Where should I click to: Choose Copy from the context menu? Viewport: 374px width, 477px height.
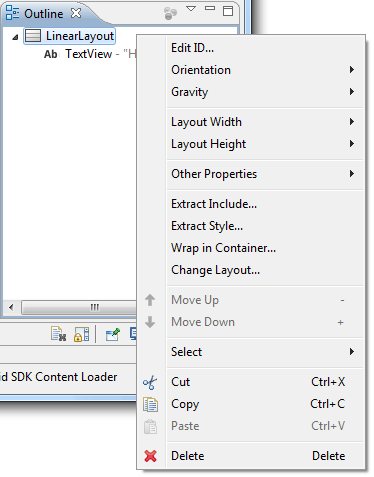click(250, 404)
